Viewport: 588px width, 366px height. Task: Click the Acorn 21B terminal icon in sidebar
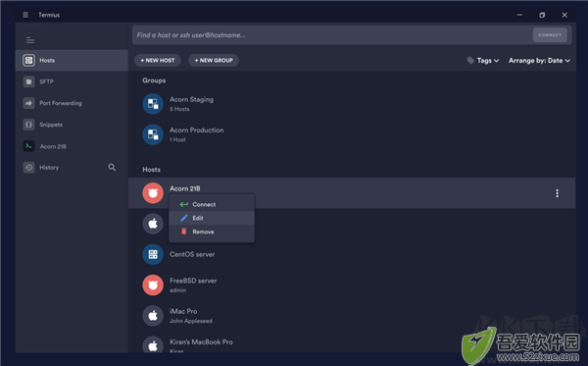tap(28, 146)
